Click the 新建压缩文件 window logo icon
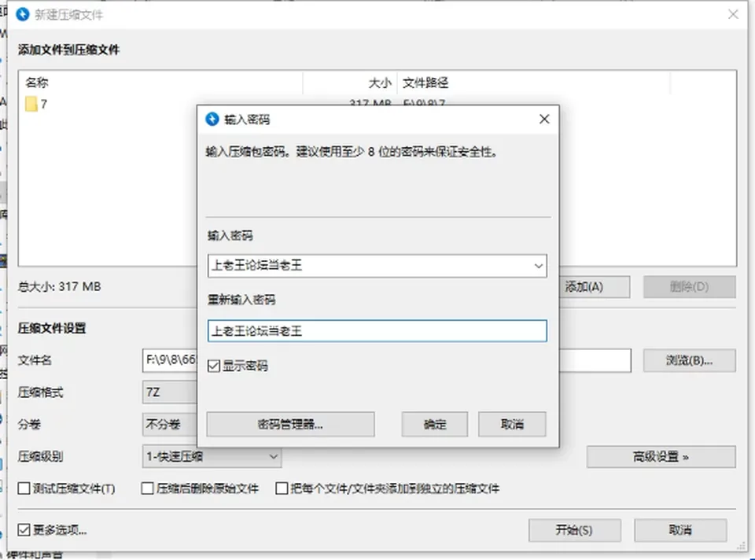 click(23, 14)
